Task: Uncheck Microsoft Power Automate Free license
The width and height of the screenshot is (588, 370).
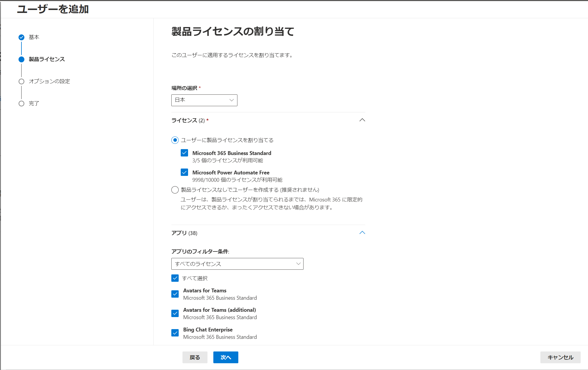Action: pyautogui.click(x=184, y=172)
